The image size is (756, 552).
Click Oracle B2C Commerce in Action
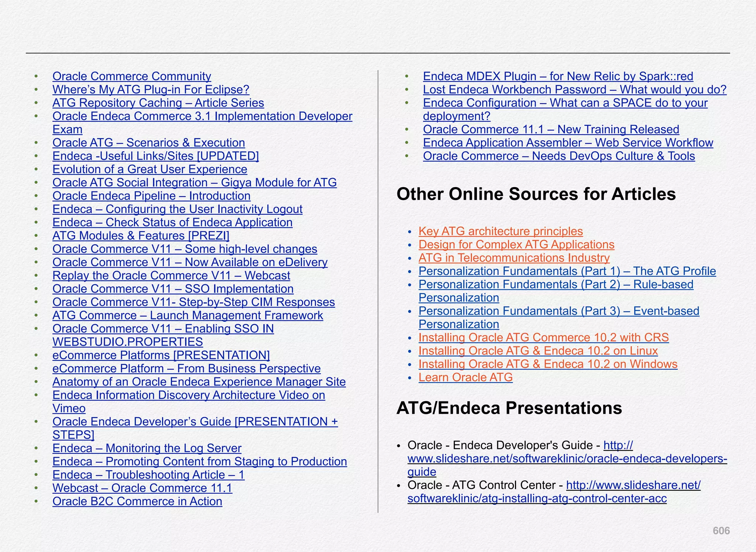tap(137, 501)
